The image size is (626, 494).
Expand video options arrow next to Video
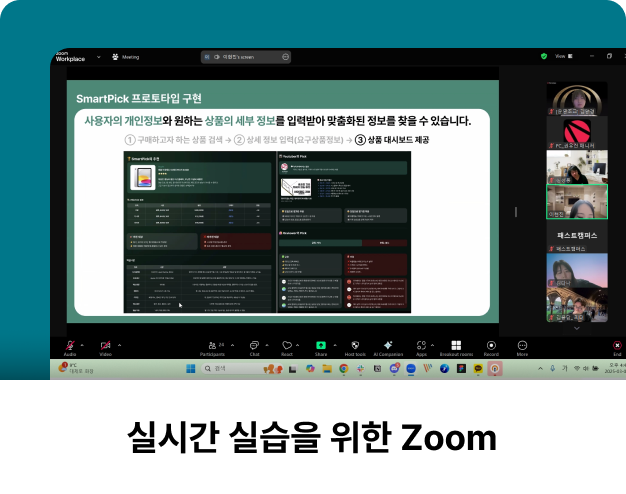pyautogui.click(x=119, y=345)
